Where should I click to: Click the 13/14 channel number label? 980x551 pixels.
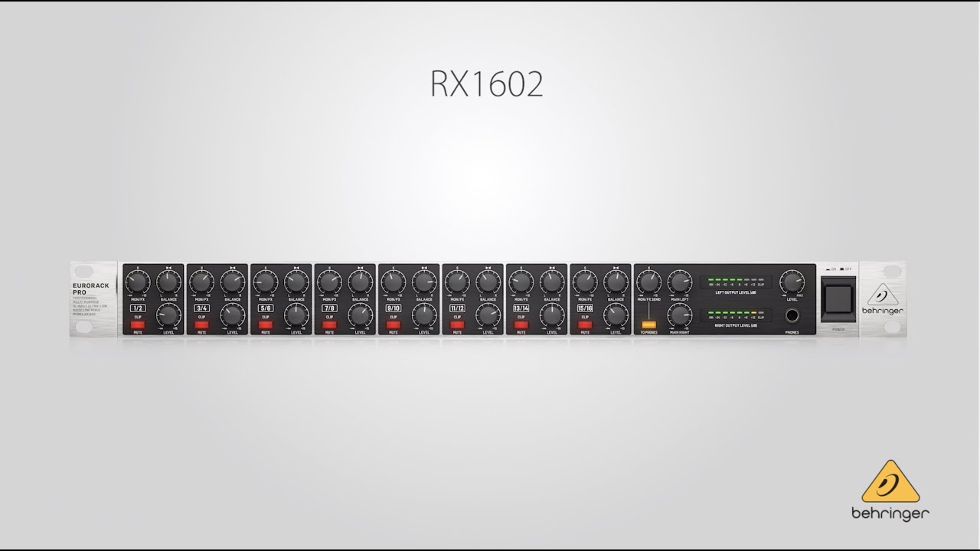point(521,308)
